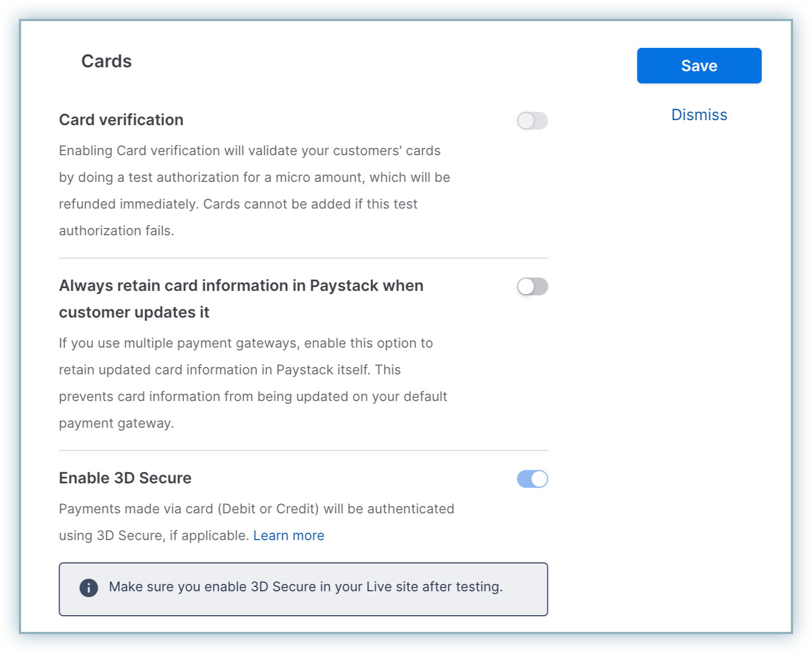The width and height of the screenshot is (812, 653).
Task: Click the Enable 3D Secure heading
Action: (x=125, y=478)
